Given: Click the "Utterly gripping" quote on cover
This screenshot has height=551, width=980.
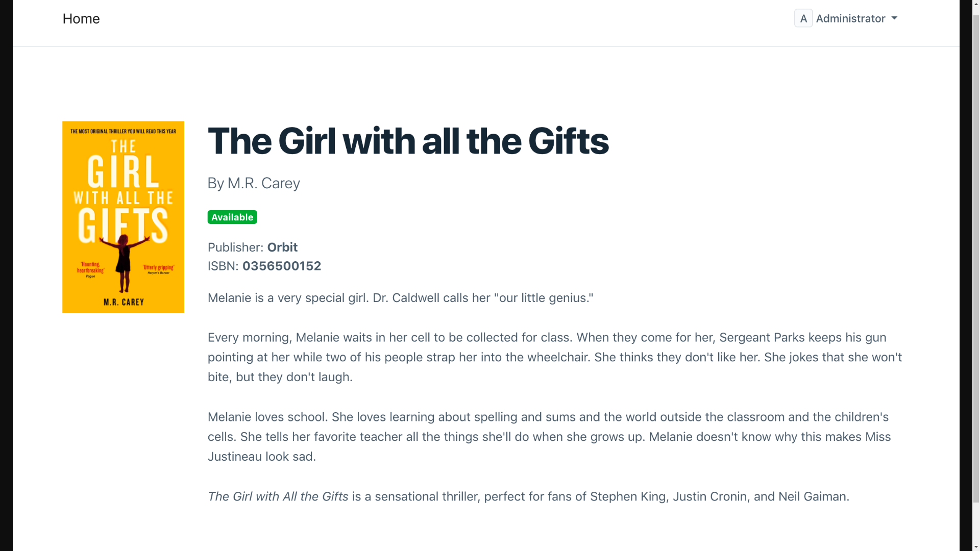Looking at the screenshot, I should point(158,269).
